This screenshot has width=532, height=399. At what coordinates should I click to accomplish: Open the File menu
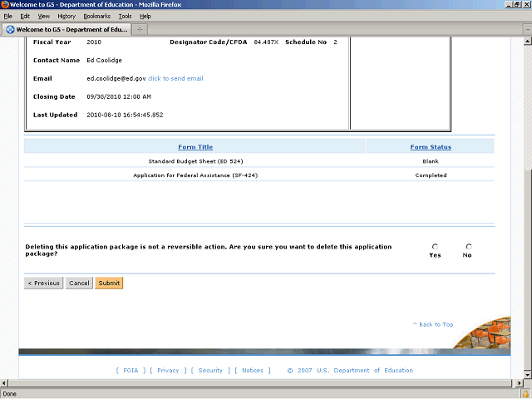coord(7,17)
